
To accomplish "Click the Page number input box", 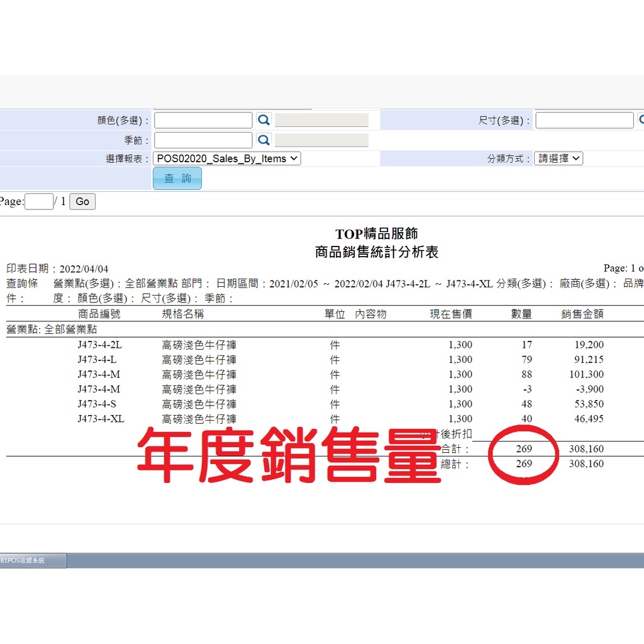I will pos(39,201).
